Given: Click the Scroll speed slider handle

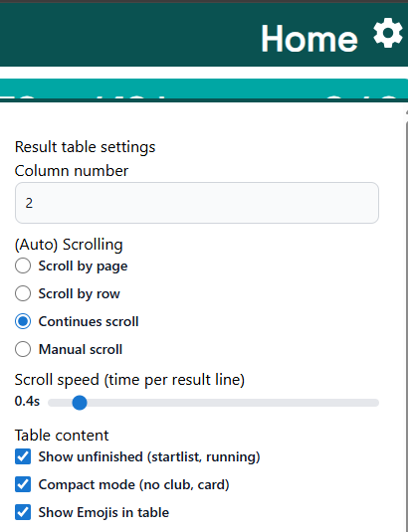Looking at the screenshot, I should pos(80,403).
